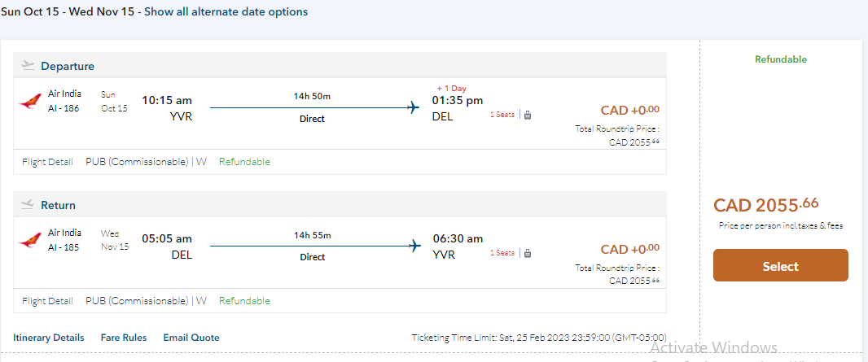Screen dimensions: 868x362
Task: Click the baggage icon on the return flight
Action: click(527, 253)
